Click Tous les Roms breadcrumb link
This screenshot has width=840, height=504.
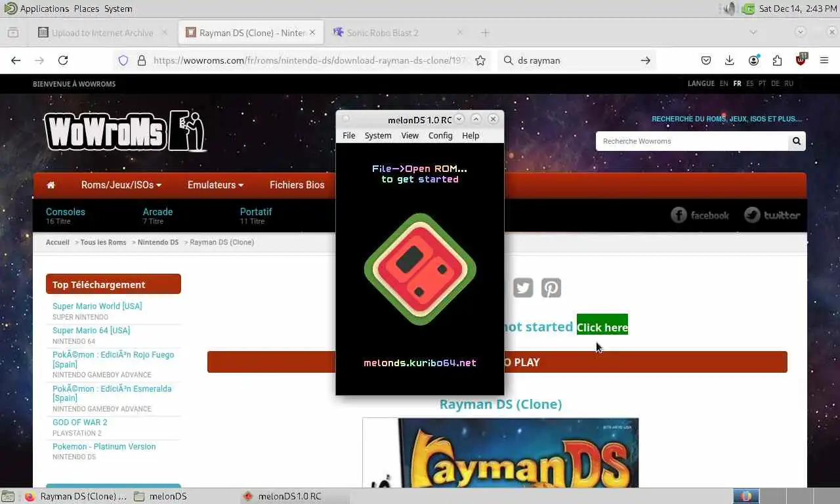pyautogui.click(x=103, y=242)
